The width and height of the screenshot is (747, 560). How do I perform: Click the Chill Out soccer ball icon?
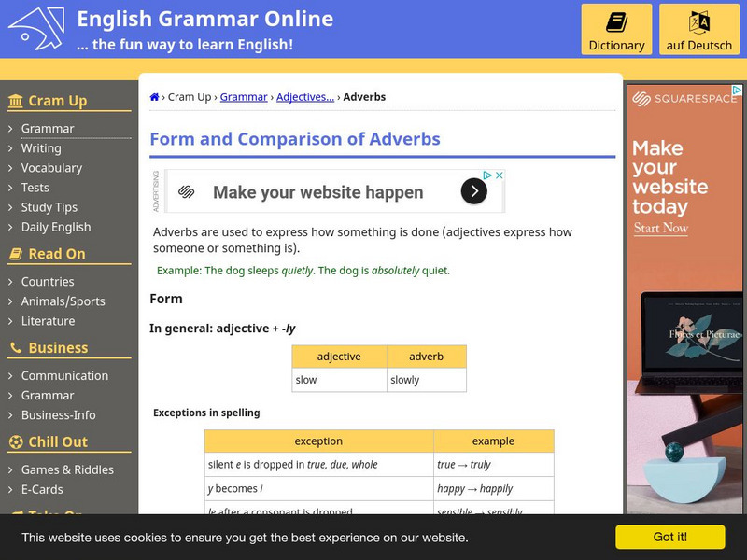(x=16, y=442)
